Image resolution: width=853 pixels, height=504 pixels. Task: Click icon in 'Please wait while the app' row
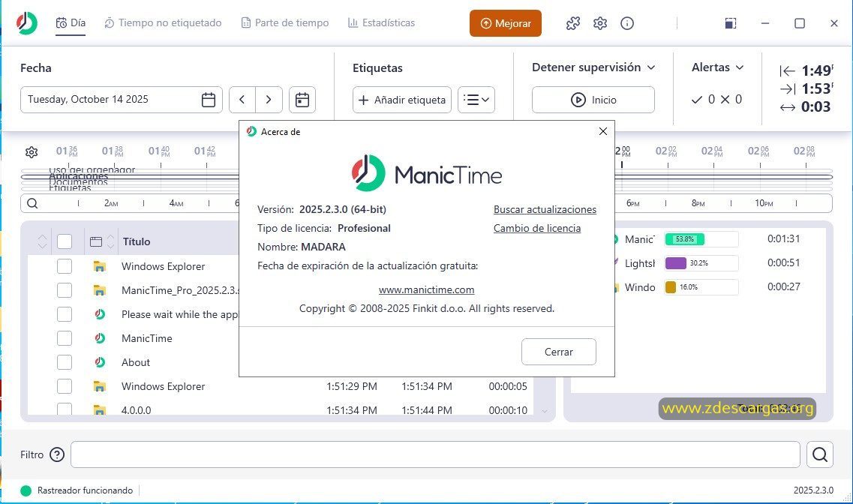click(100, 314)
